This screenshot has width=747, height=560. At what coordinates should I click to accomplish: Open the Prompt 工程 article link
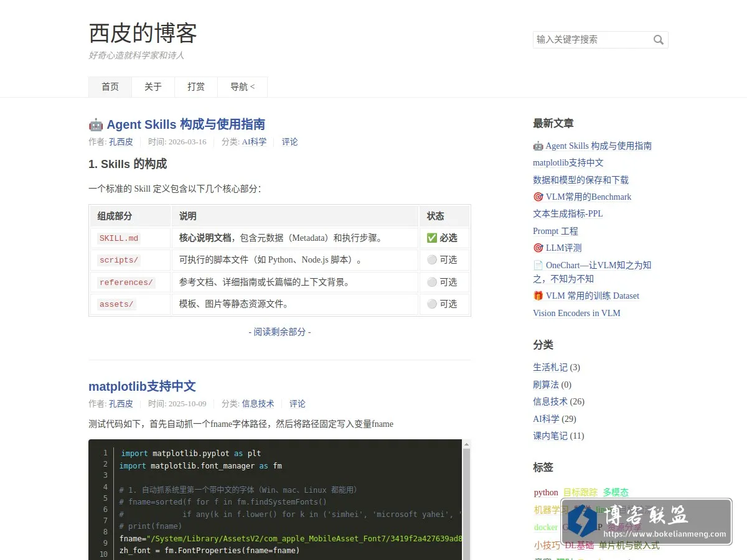pos(555,231)
